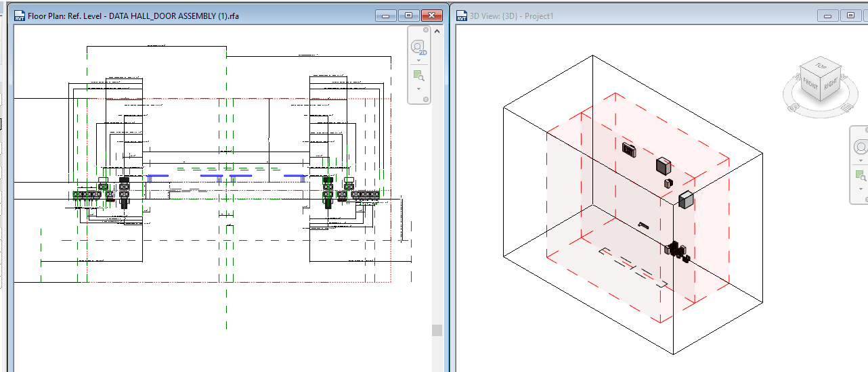Maximize the 3D View window
This screenshot has width=868, height=372.
pyautogui.click(x=850, y=15)
